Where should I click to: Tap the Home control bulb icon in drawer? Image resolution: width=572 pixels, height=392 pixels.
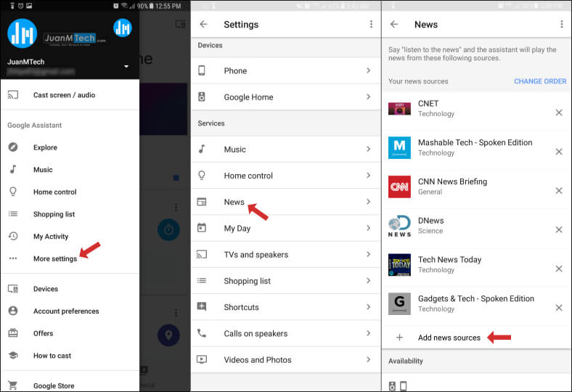(13, 192)
